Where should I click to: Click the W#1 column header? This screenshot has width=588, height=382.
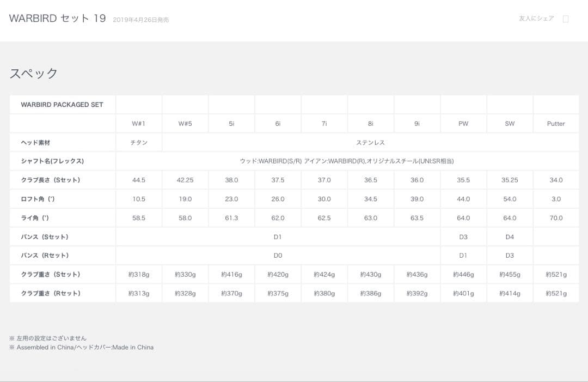pyautogui.click(x=139, y=124)
